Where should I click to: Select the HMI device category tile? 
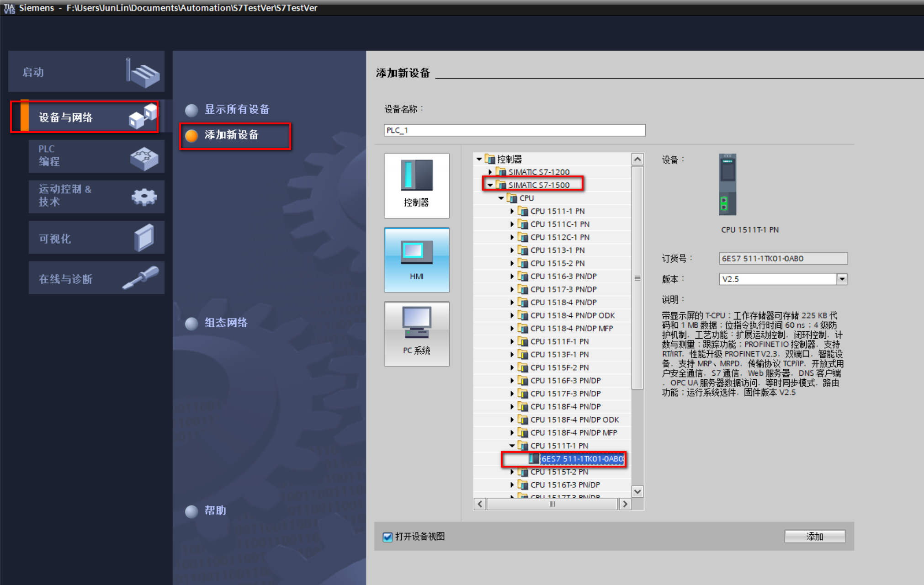(417, 260)
